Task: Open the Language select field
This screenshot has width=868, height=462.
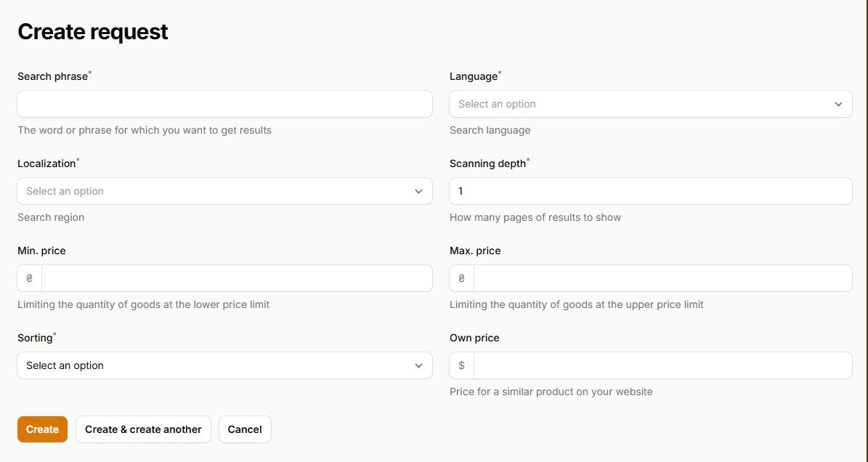Action: pyautogui.click(x=639, y=104)
